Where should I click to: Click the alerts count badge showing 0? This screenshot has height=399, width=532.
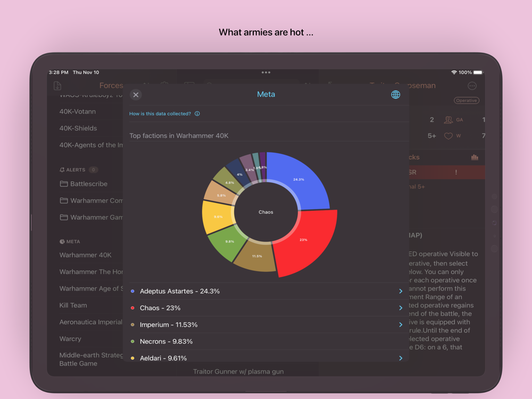[93, 170]
